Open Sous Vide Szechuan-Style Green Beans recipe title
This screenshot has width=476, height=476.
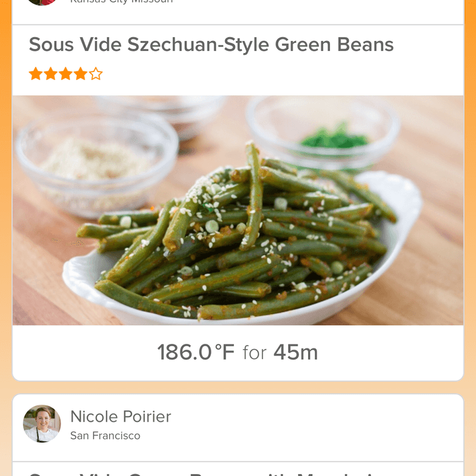tap(212, 45)
